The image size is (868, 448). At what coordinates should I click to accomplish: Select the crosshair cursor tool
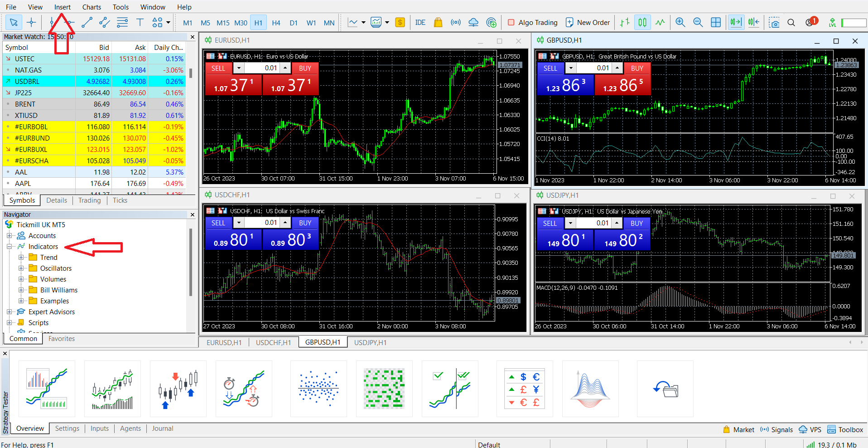point(31,22)
